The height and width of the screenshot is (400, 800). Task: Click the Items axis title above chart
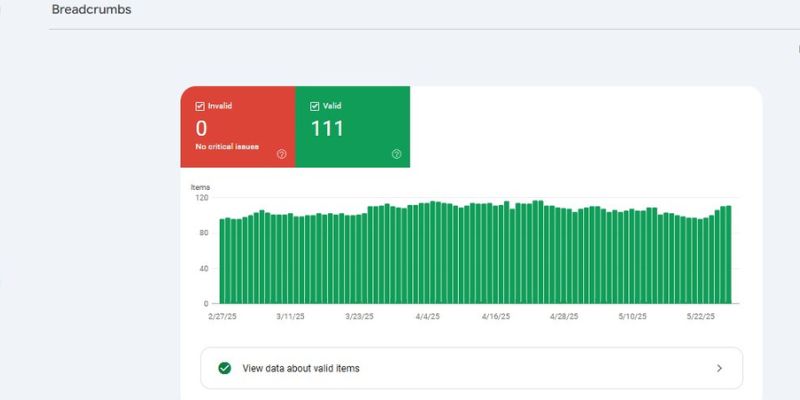coord(200,187)
